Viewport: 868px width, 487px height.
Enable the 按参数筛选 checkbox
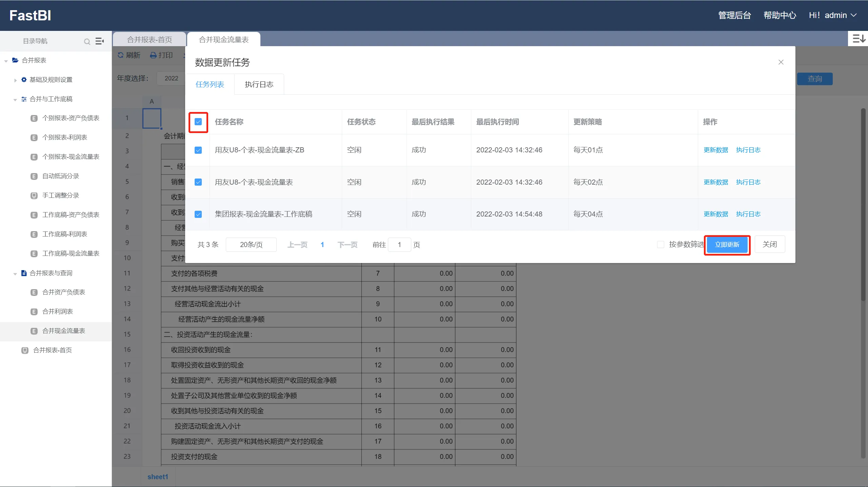coord(660,244)
